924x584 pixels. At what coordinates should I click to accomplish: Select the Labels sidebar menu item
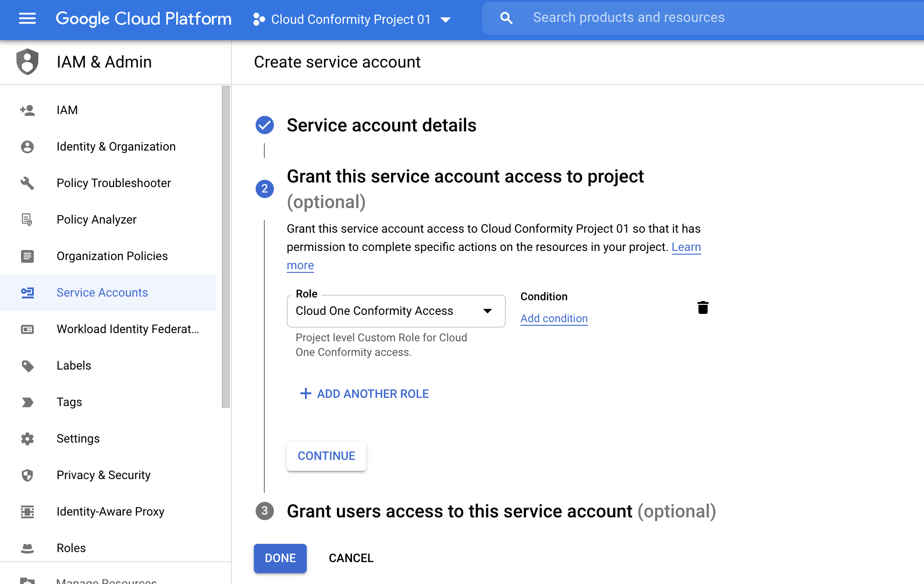73,365
